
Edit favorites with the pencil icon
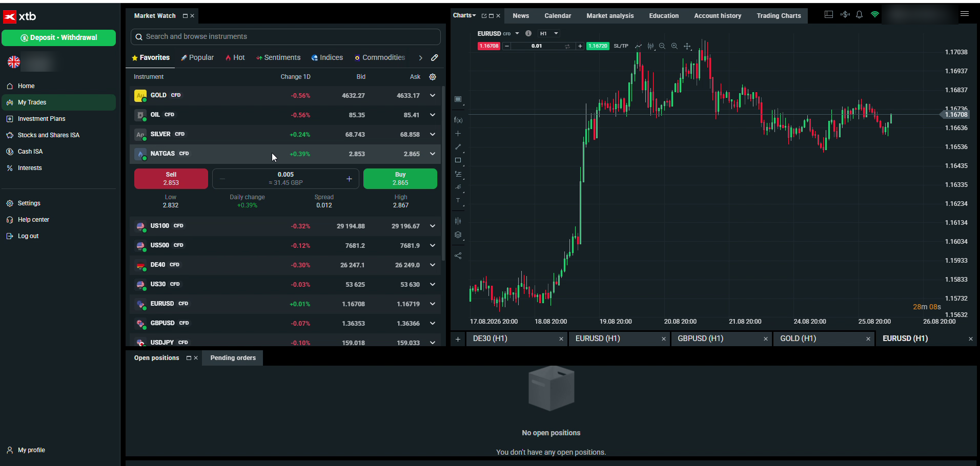[x=435, y=58]
